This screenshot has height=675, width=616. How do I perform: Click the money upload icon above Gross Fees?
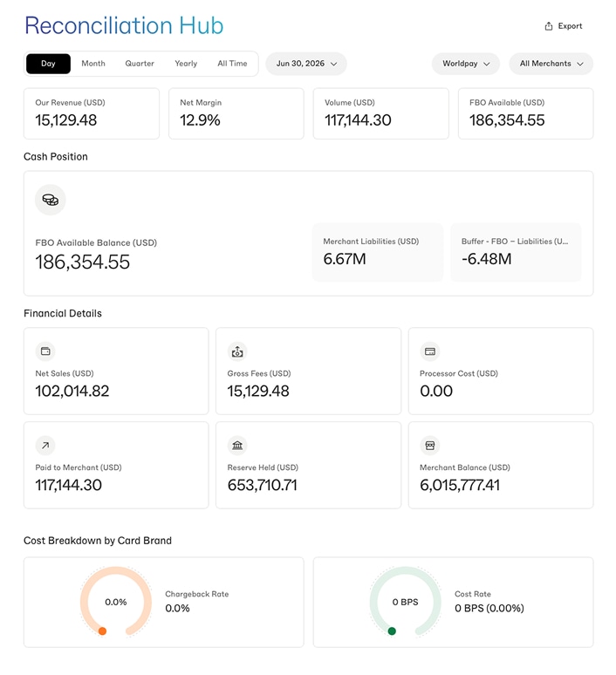(x=237, y=351)
